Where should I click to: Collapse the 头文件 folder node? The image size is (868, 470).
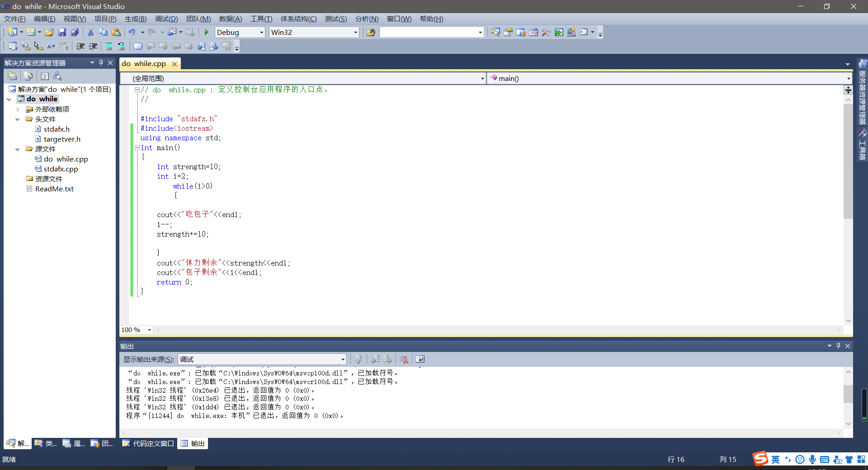(x=18, y=119)
